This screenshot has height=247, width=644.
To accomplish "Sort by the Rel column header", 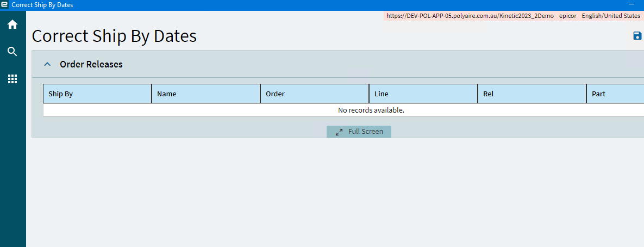I will pyautogui.click(x=532, y=94).
